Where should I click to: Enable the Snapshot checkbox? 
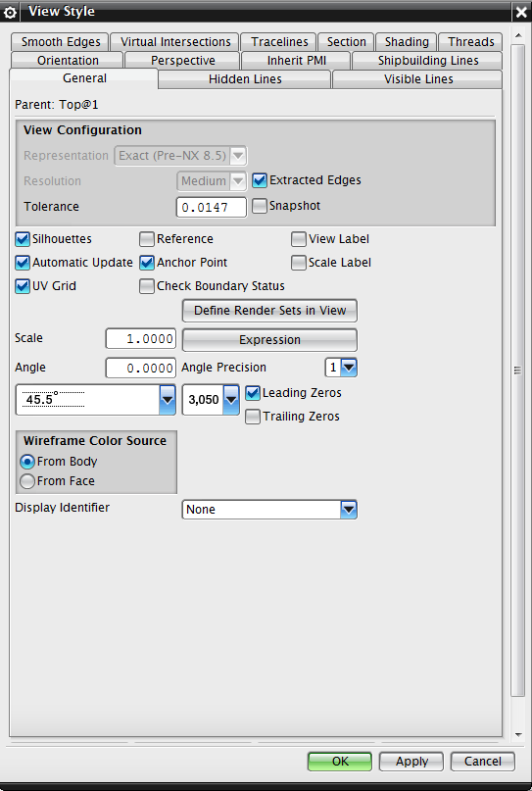260,206
